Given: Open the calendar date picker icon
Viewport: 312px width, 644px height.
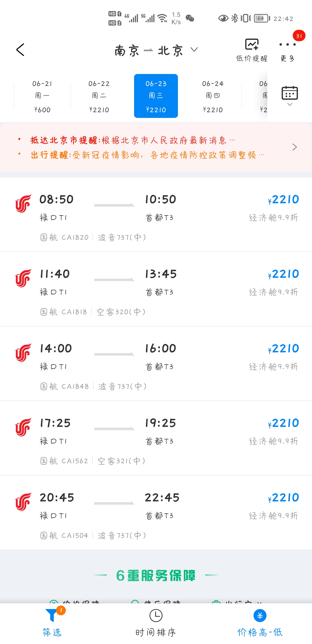Looking at the screenshot, I should click(x=290, y=93).
